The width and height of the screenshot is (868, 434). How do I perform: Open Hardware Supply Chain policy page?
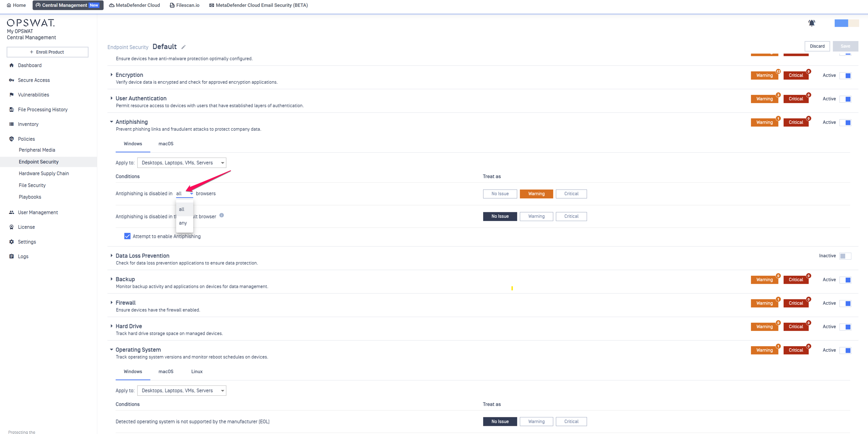[x=44, y=173]
